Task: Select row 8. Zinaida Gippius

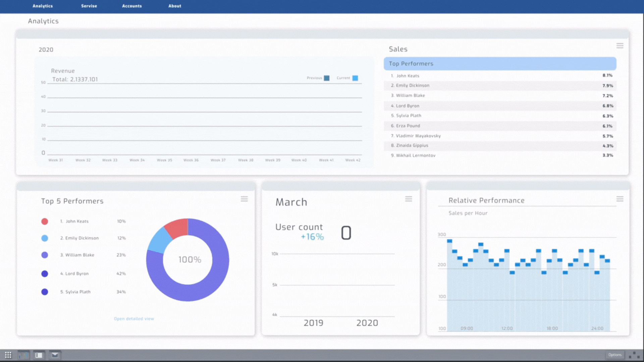Action: click(x=500, y=146)
